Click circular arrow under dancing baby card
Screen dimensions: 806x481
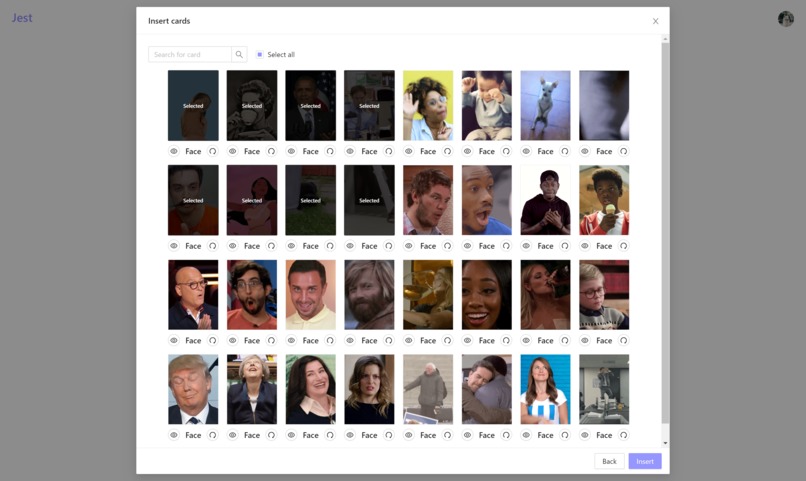[506, 151]
